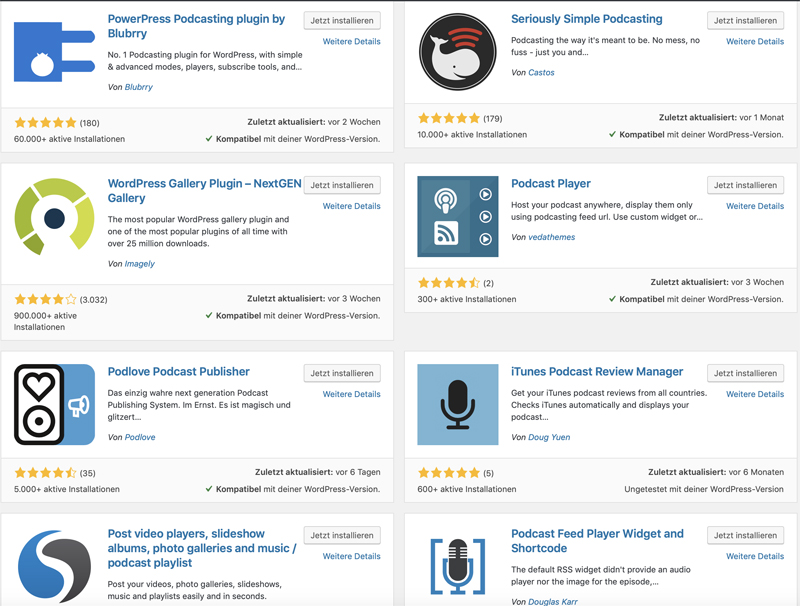
Task: Click the Podcast Feed Player Widget icon
Action: pyautogui.click(x=458, y=566)
